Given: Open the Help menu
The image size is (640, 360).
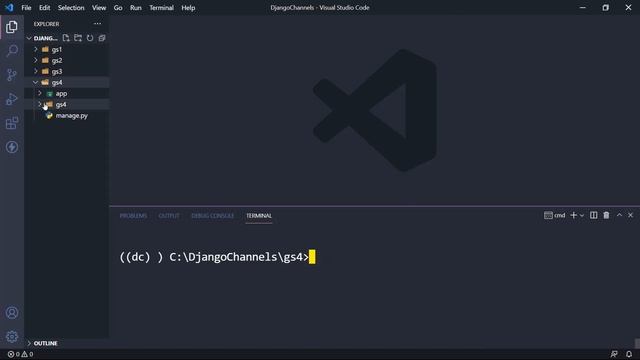Looking at the screenshot, I should [188, 8].
